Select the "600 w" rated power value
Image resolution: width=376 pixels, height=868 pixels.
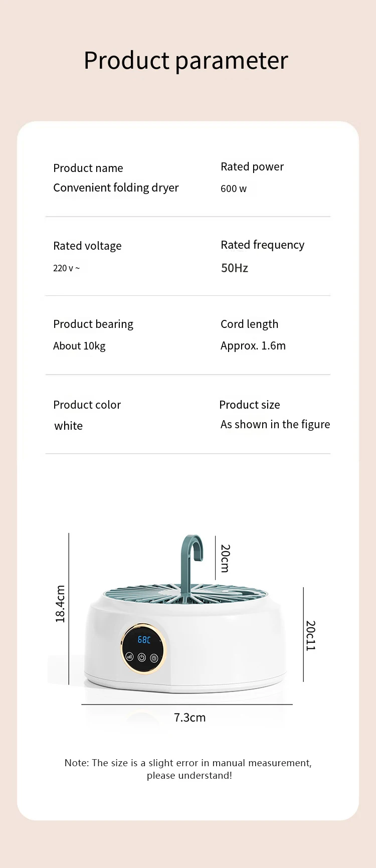click(234, 189)
